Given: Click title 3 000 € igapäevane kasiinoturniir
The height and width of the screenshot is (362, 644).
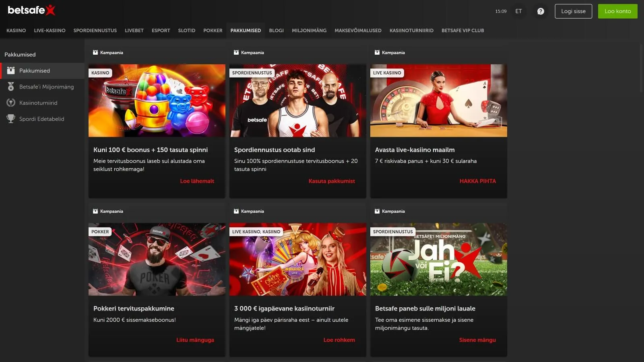Looking at the screenshot, I should click(x=284, y=309).
